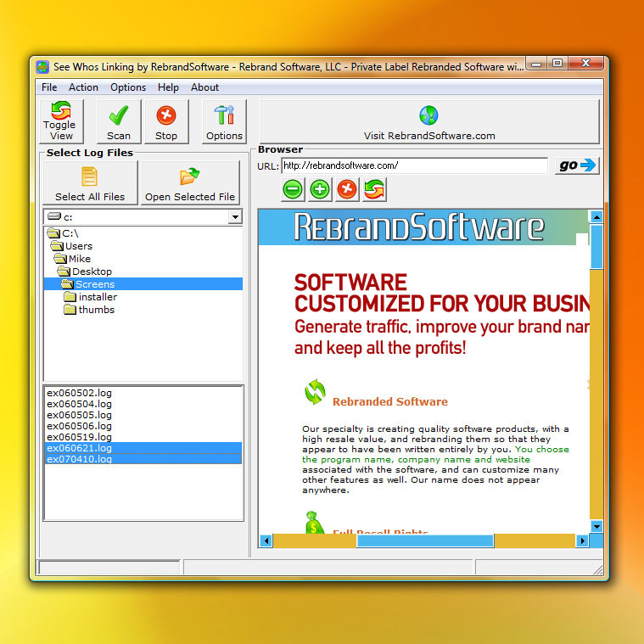The image size is (644, 644).
Task: Select the Screens folder
Action: click(x=143, y=283)
